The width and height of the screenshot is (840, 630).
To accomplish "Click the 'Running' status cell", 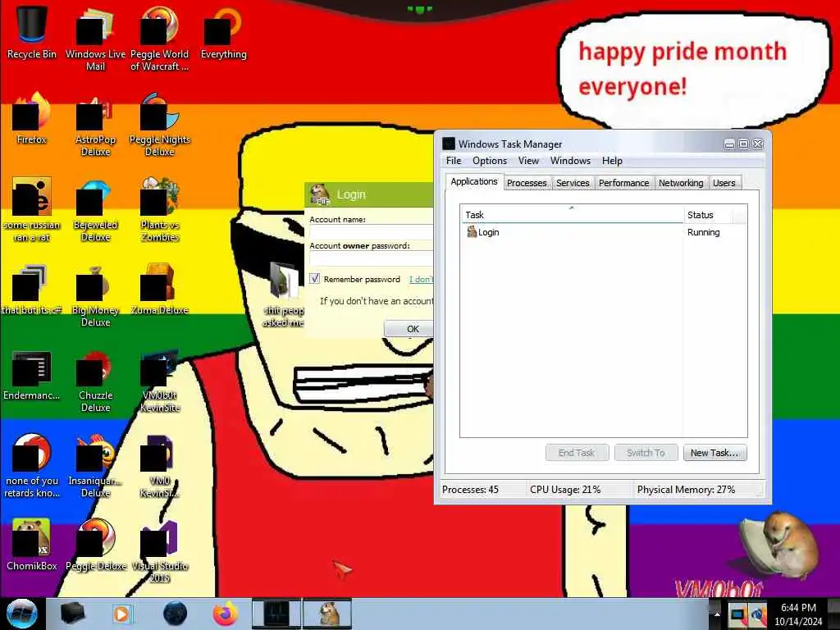I will pos(703,232).
